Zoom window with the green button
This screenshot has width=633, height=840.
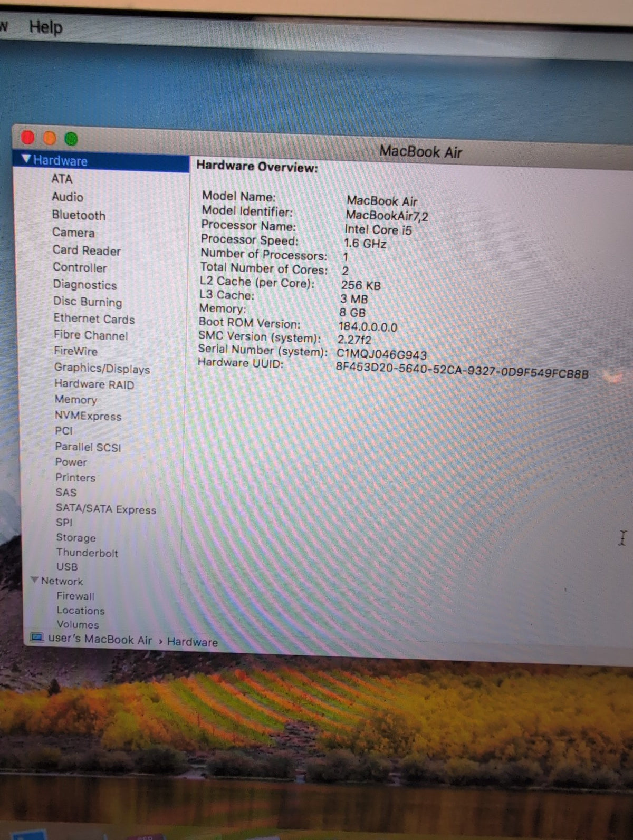[71, 139]
